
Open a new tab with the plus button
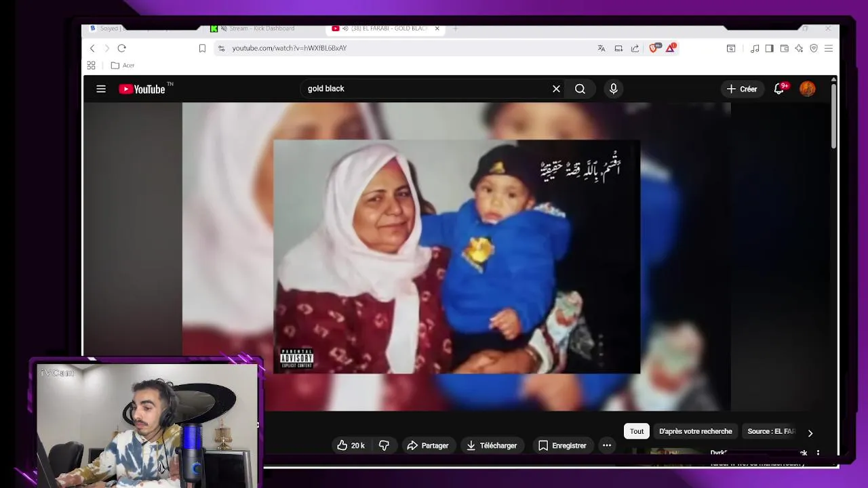tap(456, 28)
